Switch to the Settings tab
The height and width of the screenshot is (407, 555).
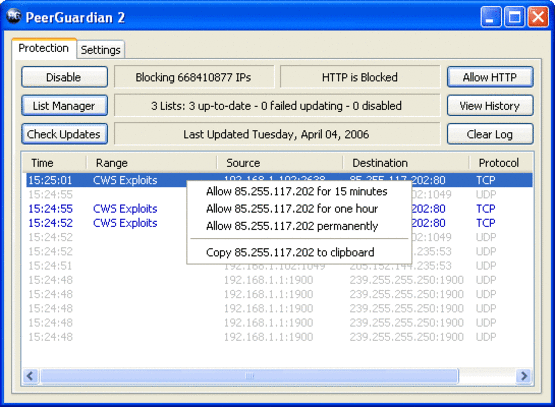pos(101,50)
